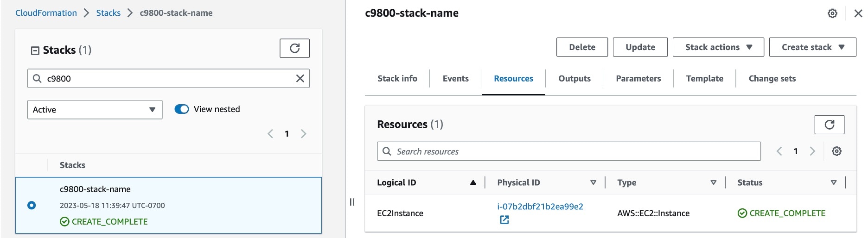Open EC2 instance external link icon
This screenshot has height=238, width=868.
[504, 220]
